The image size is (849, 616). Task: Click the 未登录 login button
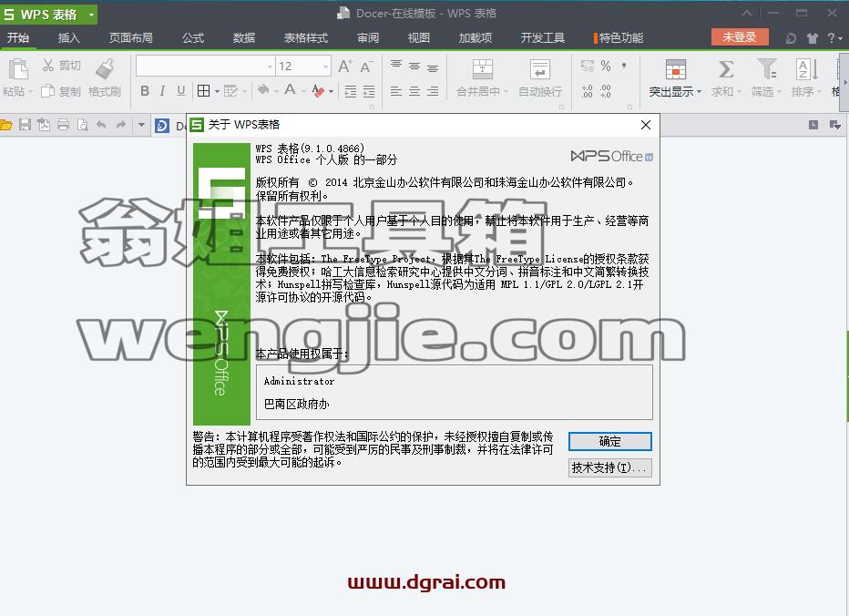740,36
